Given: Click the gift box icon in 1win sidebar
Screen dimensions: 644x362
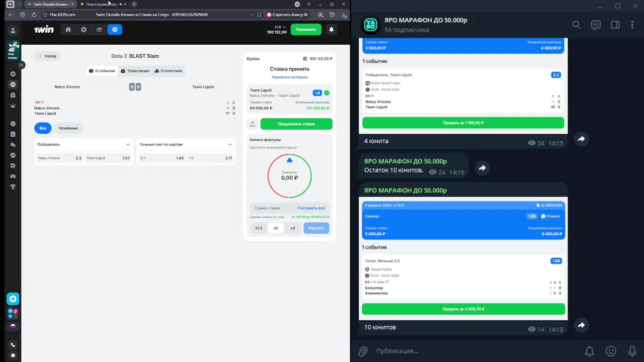Looking at the screenshot, I should 13,95.
